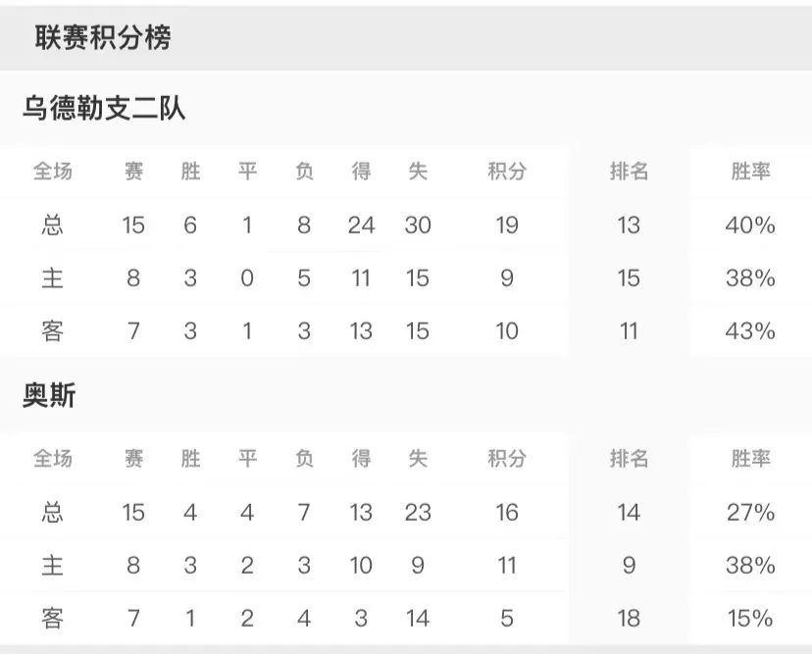Click 奥斯 away ranking value 18
This screenshot has width=812, height=654.
[x=629, y=618]
